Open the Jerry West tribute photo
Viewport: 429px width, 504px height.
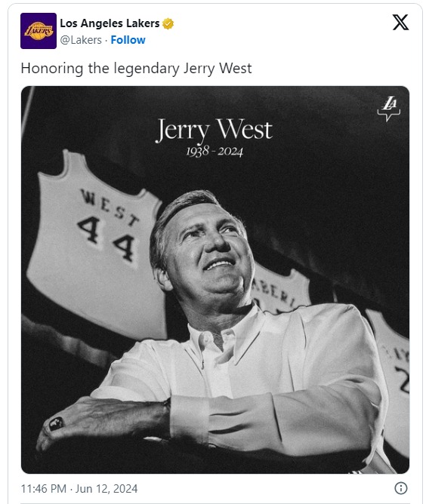tap(215, 280)
